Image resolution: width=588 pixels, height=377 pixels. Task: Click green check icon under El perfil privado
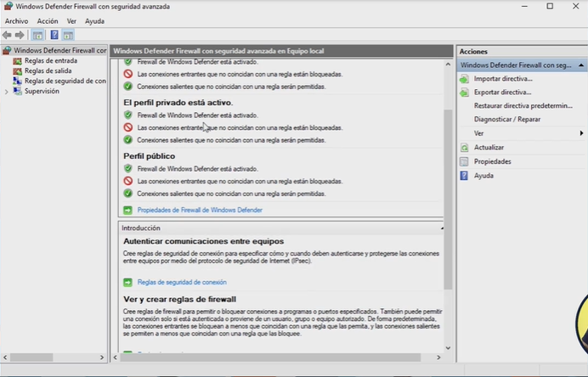(127, 140)
